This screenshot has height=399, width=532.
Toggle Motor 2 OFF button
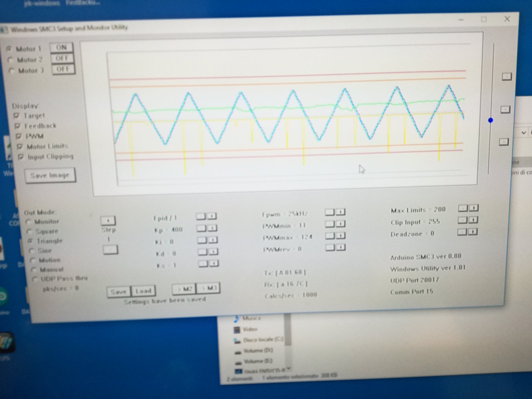[x=62, y=59]
